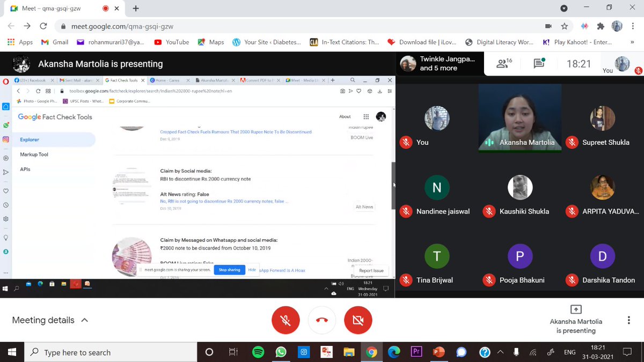This screenshot has width=644, height=362.
Task: Open Windows Start menu
Action: coord(11,352)
